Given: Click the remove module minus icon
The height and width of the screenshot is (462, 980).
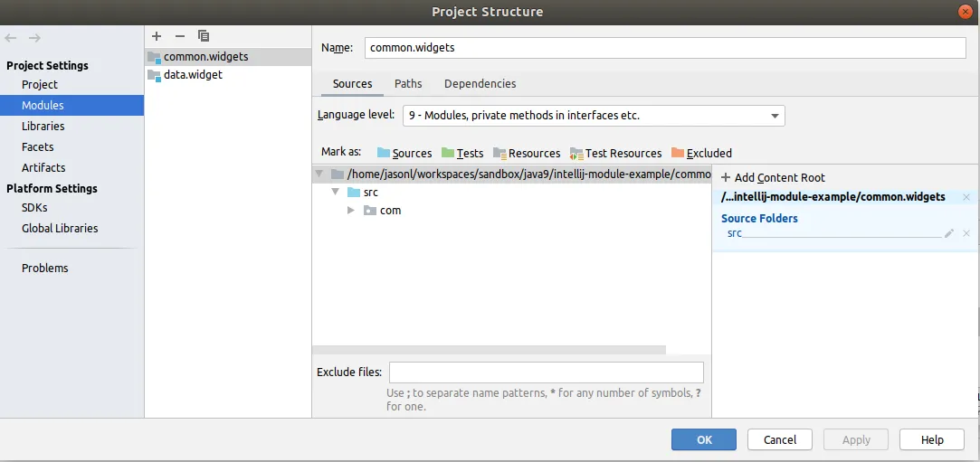Looking at the screenshot, I should pyautogui.click(x=179, y=36).
